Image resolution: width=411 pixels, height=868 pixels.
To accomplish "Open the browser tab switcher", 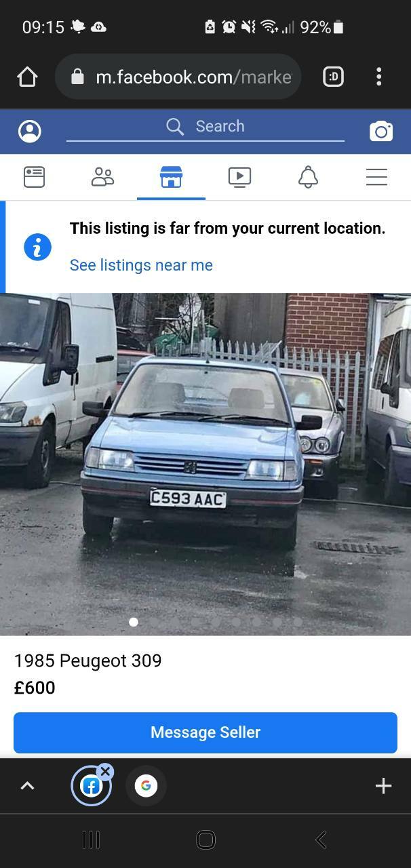I will pos(333,77).
